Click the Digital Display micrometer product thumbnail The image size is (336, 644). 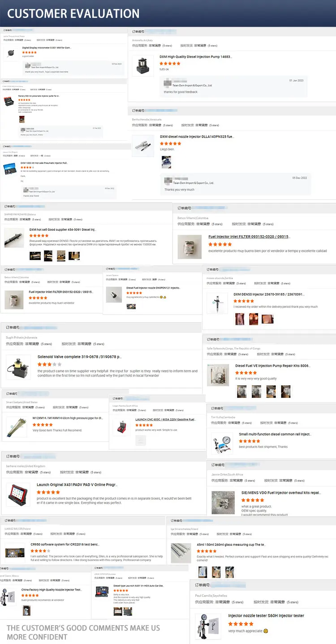pyautogui.click(x=10, y=53)
